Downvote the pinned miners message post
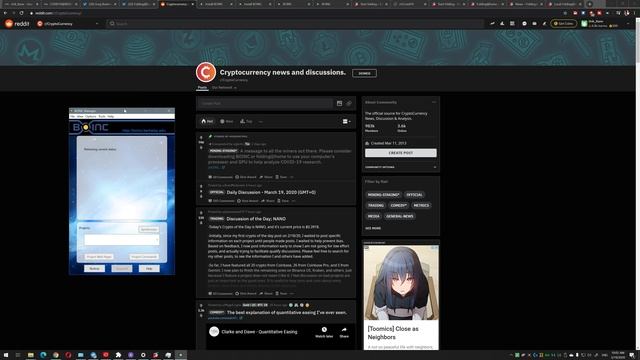 tap(201, 147)
